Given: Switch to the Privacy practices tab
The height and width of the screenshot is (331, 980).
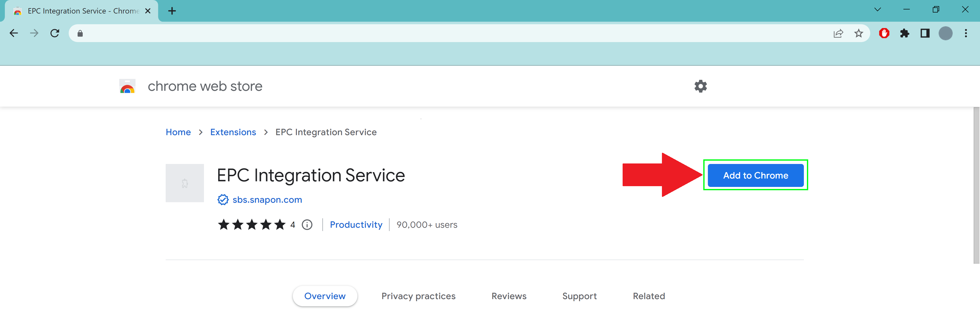Looking at the screenshot, I should (418, 296).
